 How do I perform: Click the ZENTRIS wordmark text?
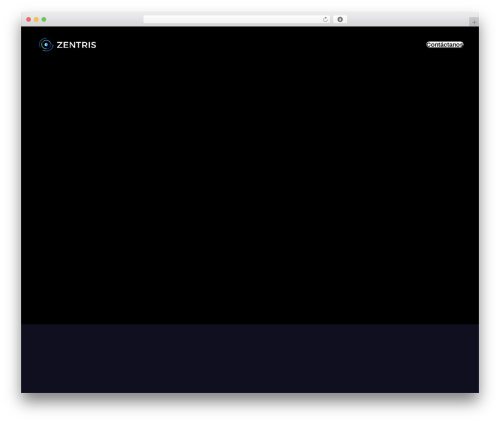pyautogui.click(x=76, y=45)
